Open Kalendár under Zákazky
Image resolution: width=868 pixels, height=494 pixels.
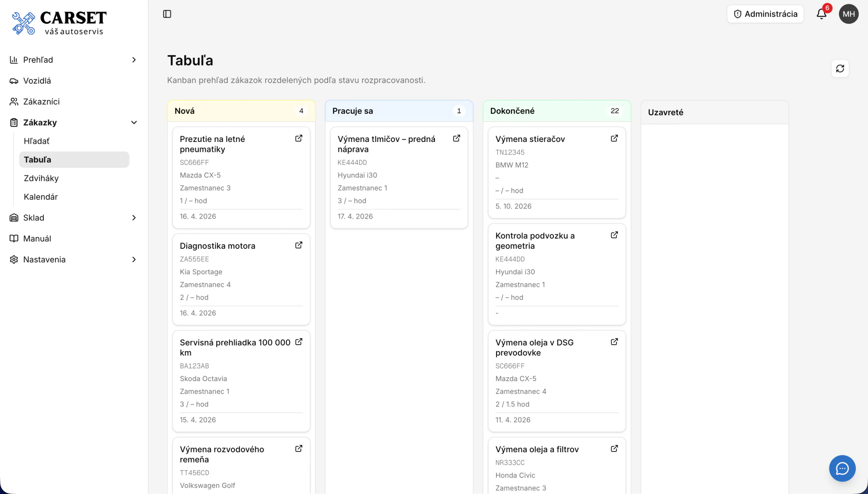click(74, 197)
